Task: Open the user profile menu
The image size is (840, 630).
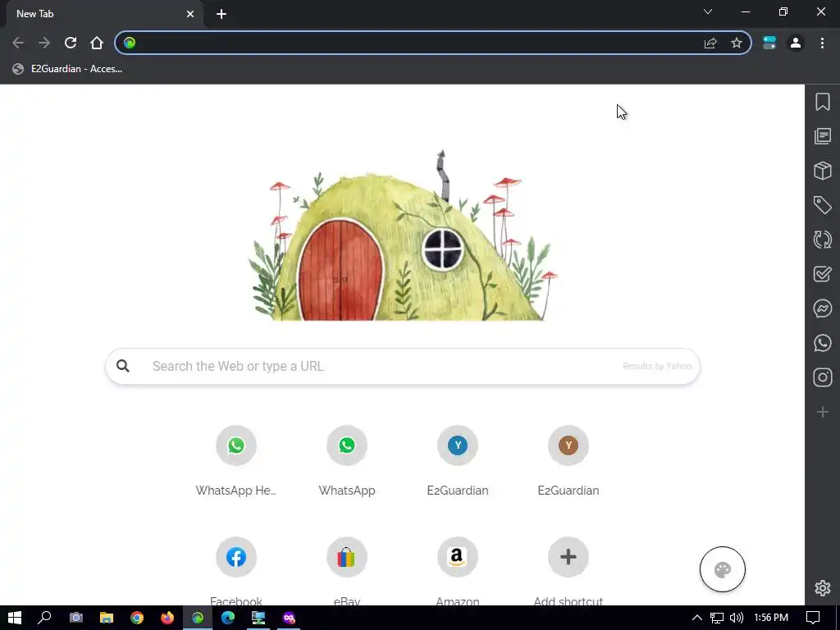Action: [796, 43]
